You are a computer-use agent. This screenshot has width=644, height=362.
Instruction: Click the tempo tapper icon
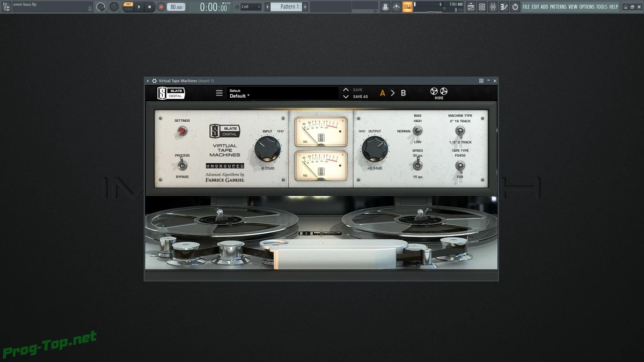(x=397, y=7)
